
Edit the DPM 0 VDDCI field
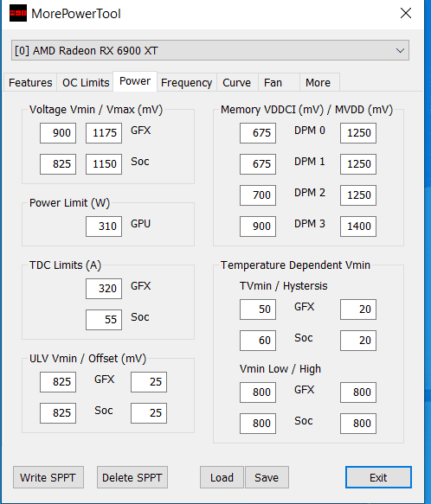pos(258,133)
